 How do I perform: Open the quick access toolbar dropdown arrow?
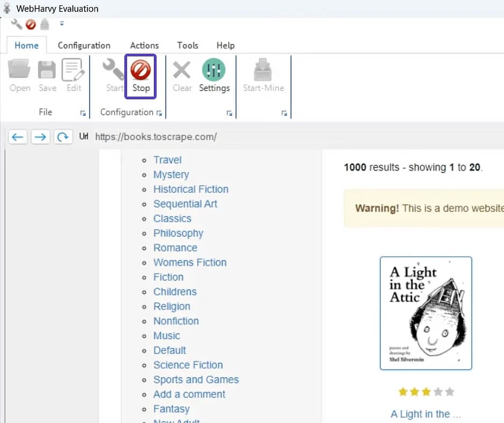[x=62, y=24]
